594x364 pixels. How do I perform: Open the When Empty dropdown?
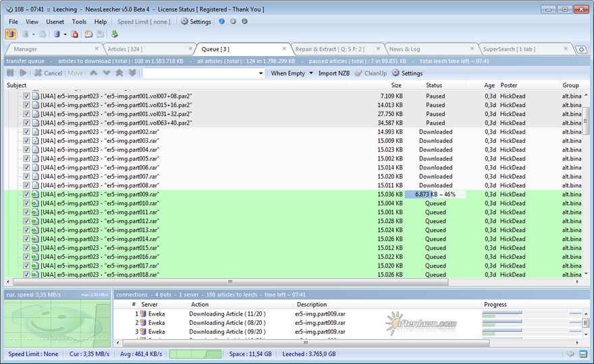click(x=292, y=73)
